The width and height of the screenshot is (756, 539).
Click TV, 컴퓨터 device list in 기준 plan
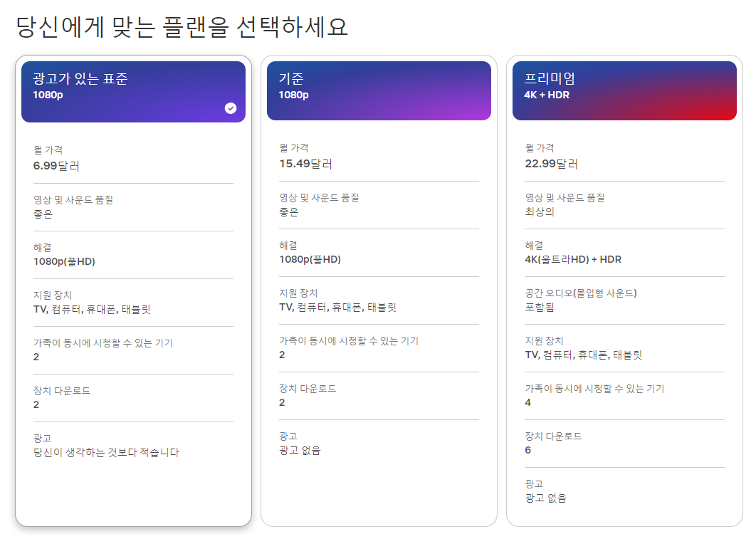point(337,307)
